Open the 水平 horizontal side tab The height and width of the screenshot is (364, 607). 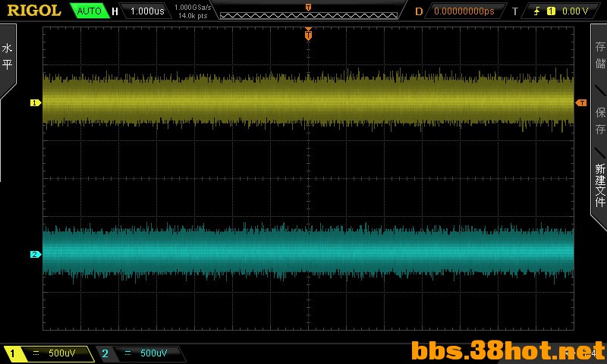8,56
